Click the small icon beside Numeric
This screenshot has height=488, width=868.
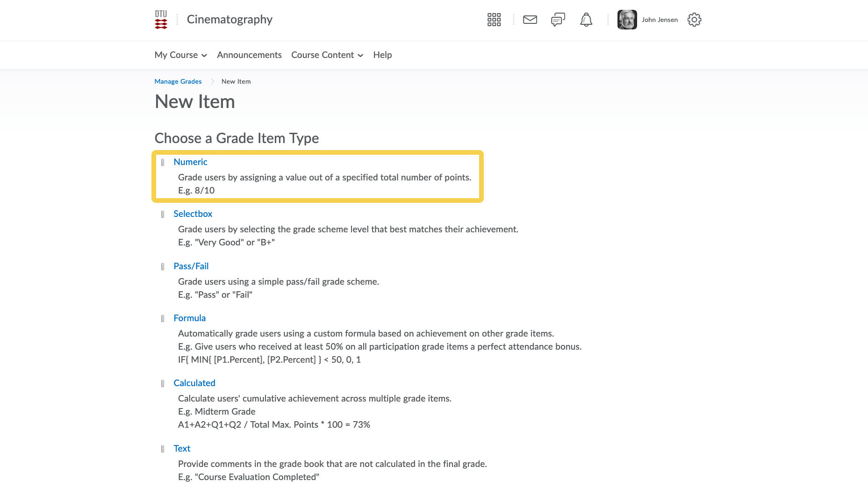coord(163,162)
